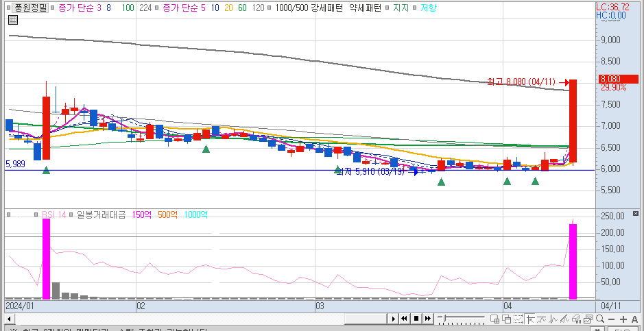Click the overlapping windows chart icon
Viewport: 644px width, 331px height.
pos(506,319)
